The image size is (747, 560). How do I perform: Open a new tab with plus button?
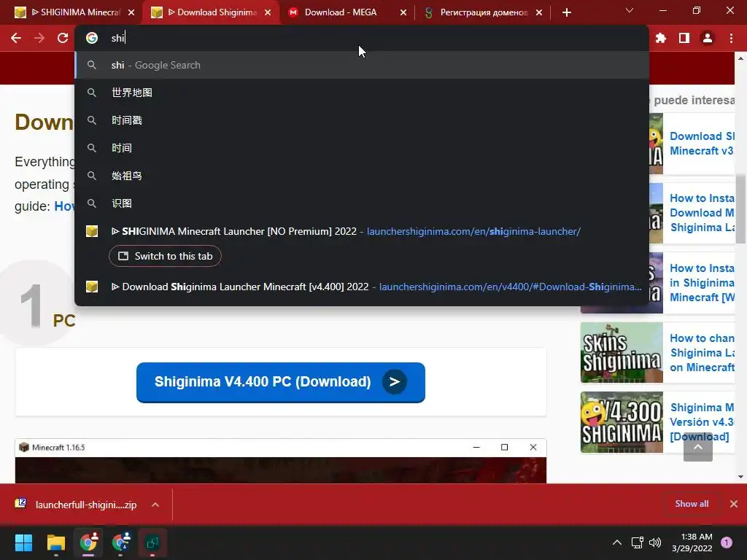click(x=566, y=12)
